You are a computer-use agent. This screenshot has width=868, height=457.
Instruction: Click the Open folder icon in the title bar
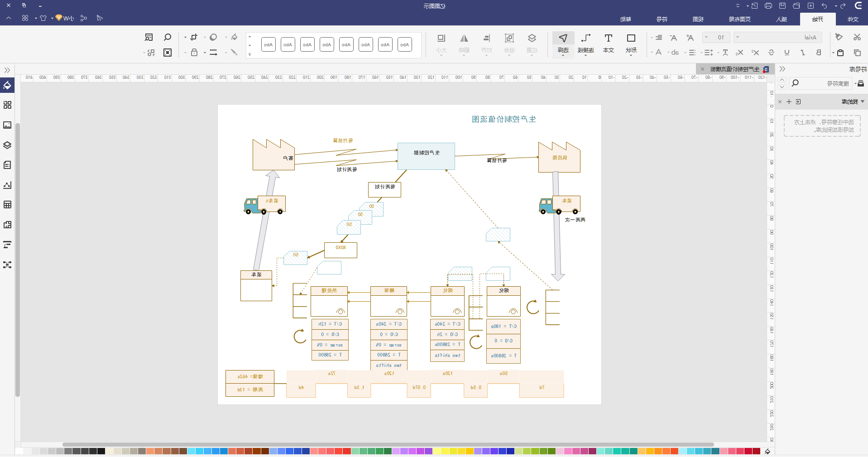point(796,6)
